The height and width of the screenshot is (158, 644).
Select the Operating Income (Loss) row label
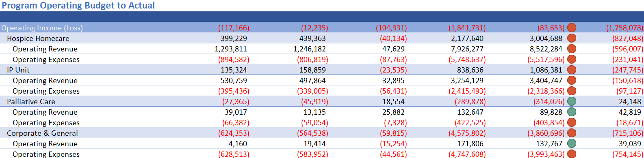(42, 28)
